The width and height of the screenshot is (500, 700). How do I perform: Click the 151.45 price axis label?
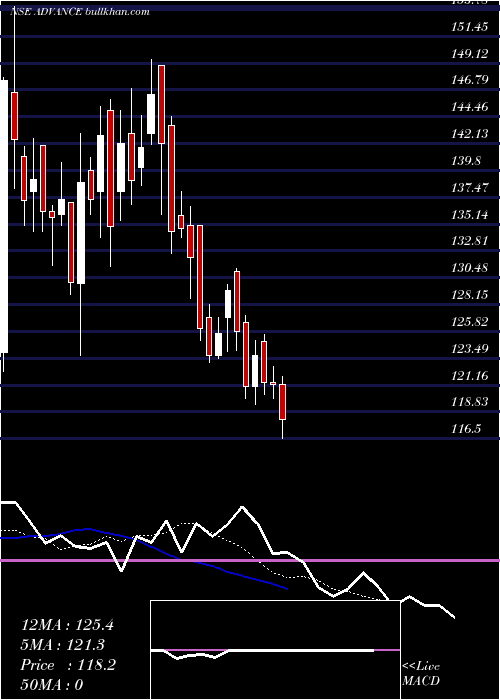click(x=469, y=27)
